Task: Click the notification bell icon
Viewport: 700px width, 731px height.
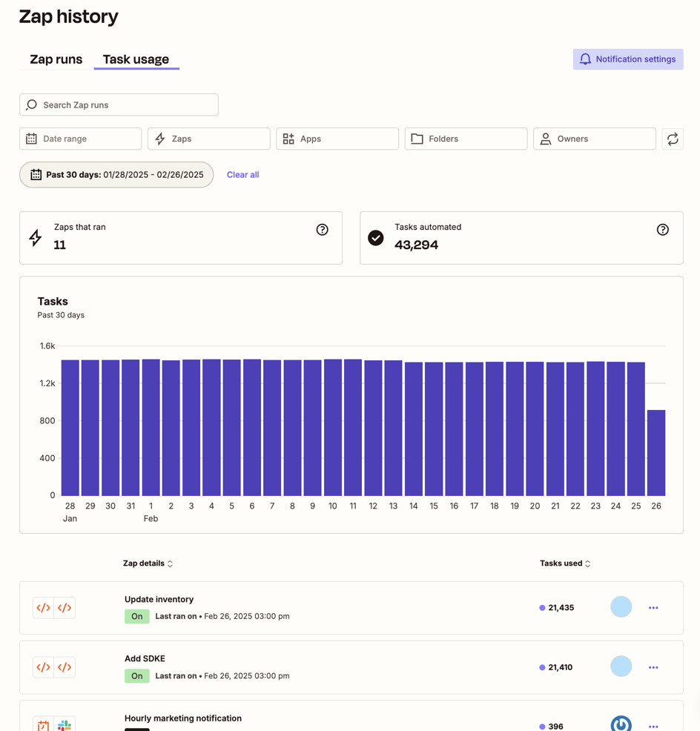Action: [x=585, y=59]
